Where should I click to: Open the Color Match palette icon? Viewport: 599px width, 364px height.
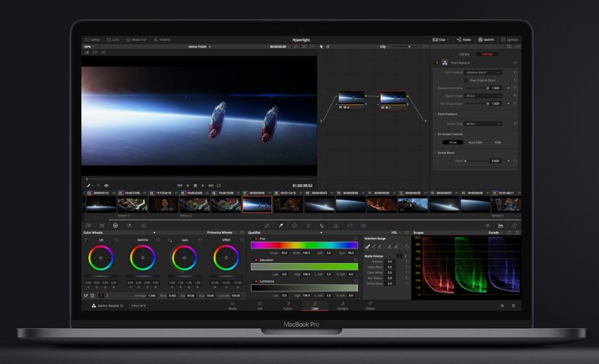[102, 226]
